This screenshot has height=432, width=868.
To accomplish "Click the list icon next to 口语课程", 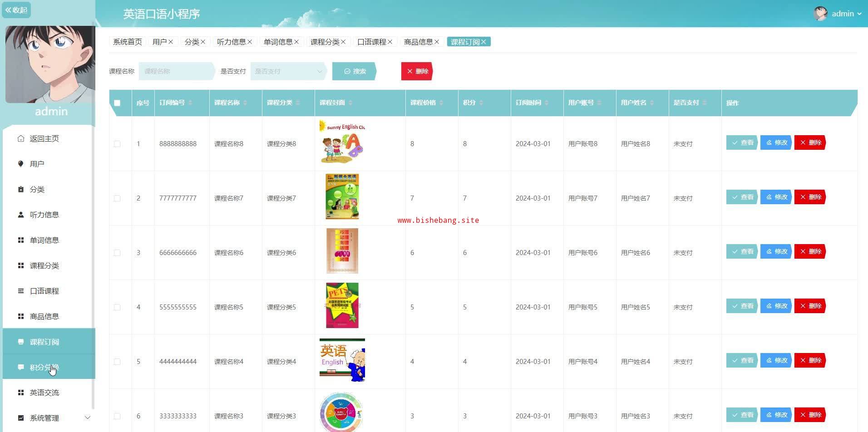I will click(x=20, y=291).
